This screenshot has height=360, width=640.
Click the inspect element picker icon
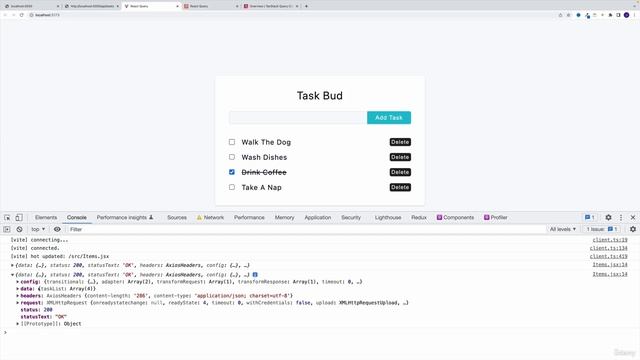click(x=7, y=218)
